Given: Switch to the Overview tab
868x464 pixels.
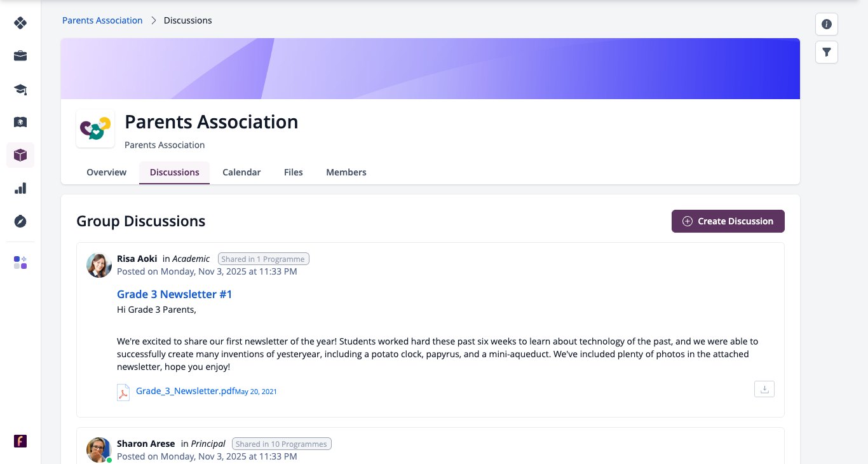Looking at the screenshot, I should tap(107, 172).
